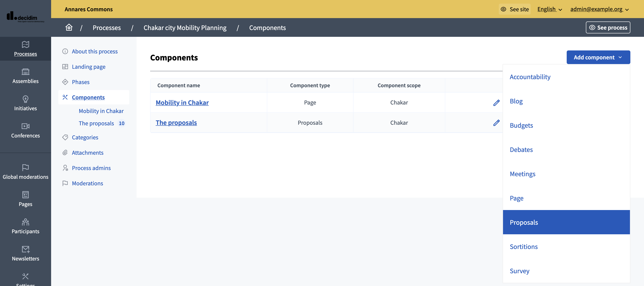Screen dimensions: 644x286
Task: Edit the Mobility in Chakar component via pencil
Action: pyautogui.click(x=496, y=102)
